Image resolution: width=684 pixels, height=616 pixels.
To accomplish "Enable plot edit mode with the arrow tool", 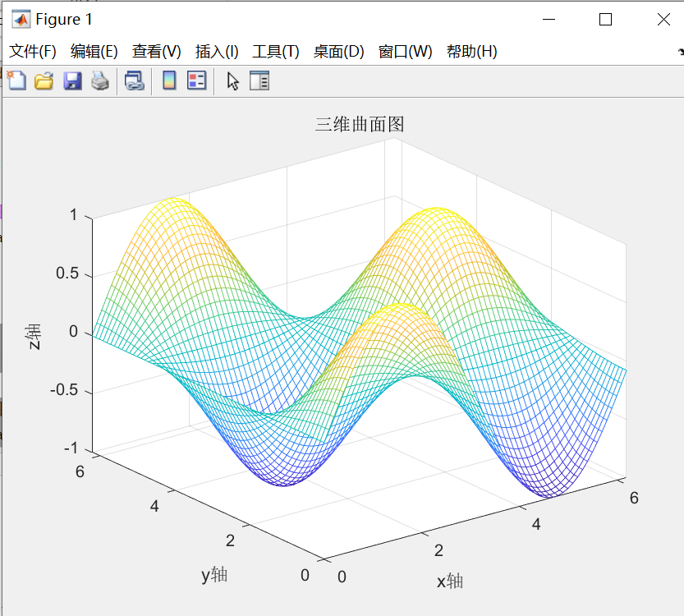I will click(232, 80).
